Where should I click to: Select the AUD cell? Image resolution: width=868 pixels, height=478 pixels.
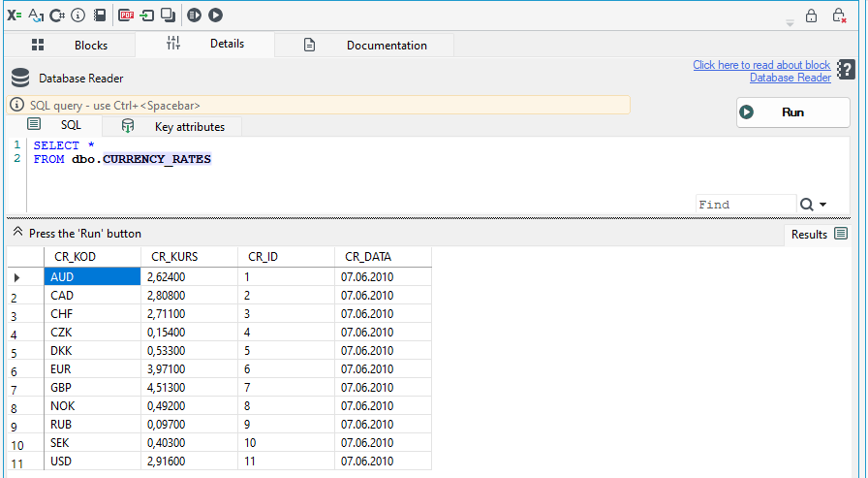click(92, 276)
